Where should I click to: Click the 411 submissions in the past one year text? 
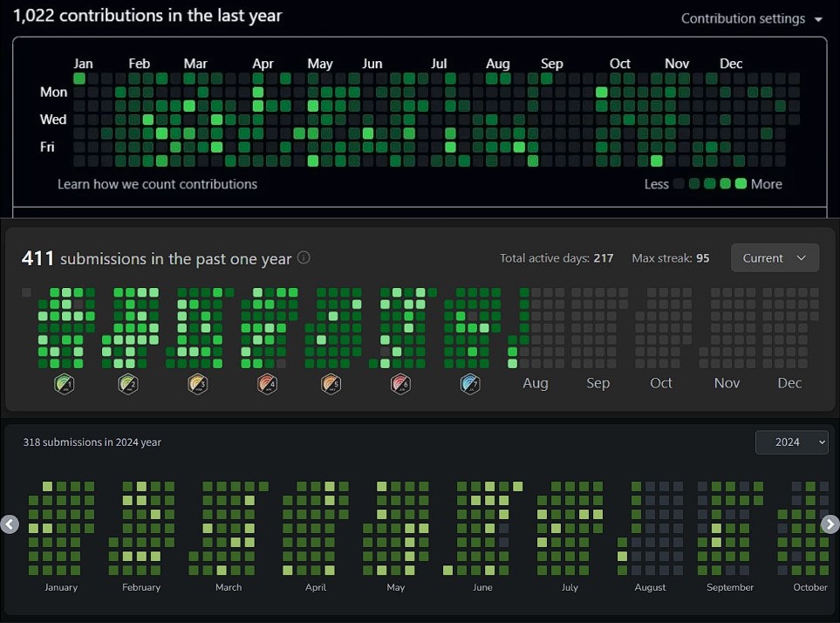[156, 258]
